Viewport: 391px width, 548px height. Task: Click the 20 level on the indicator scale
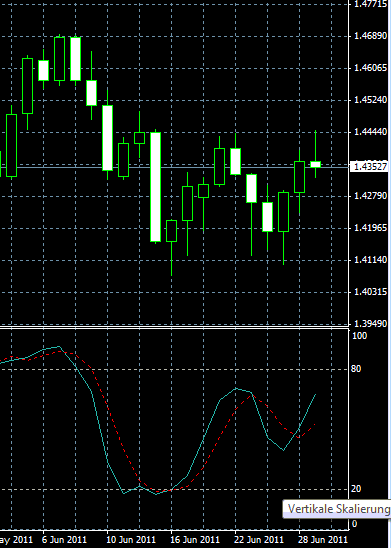356,489
